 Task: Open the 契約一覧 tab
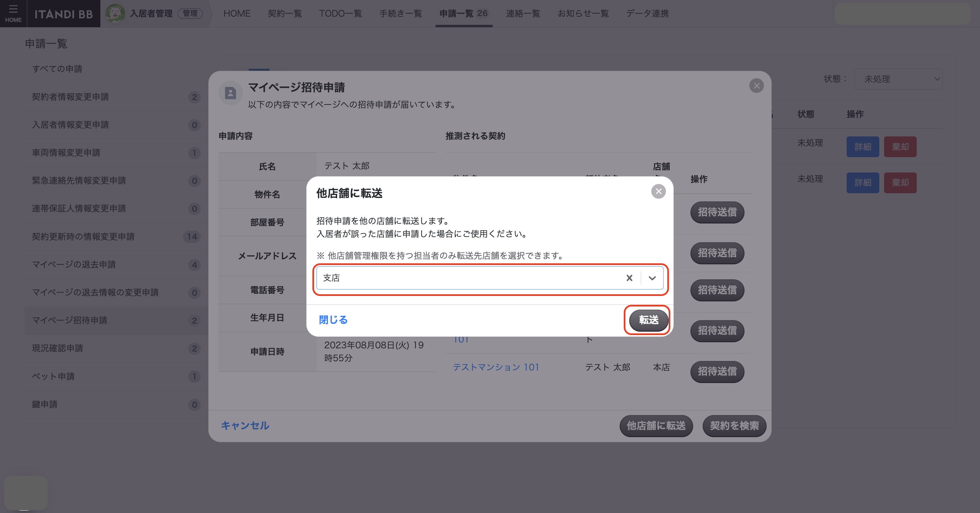(x=284, y=14)
